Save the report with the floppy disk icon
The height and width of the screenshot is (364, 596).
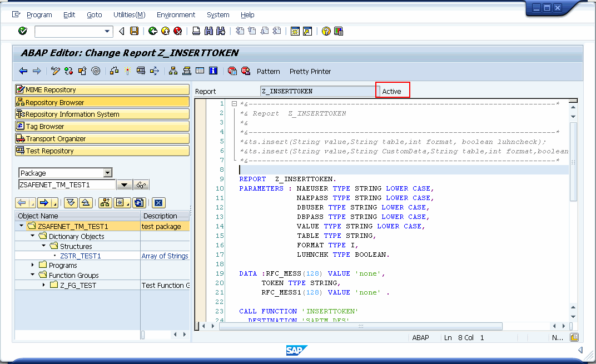tap(134, 31)
